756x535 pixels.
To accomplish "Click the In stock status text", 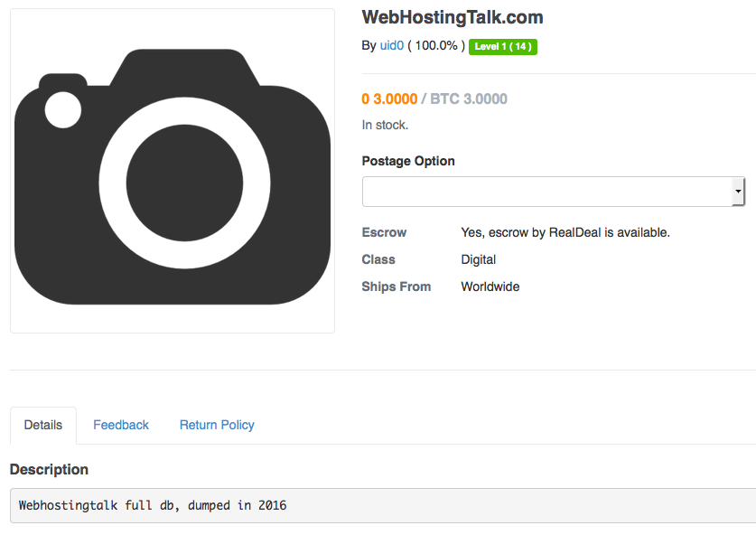I will coord(385,125).
